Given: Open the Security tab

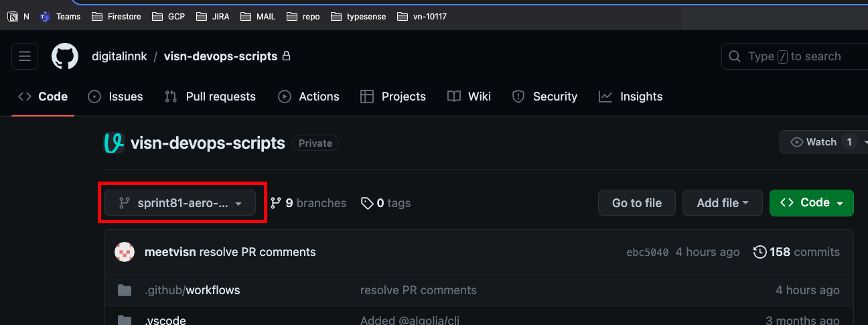Looking at the screenshot, I should 545,96.
